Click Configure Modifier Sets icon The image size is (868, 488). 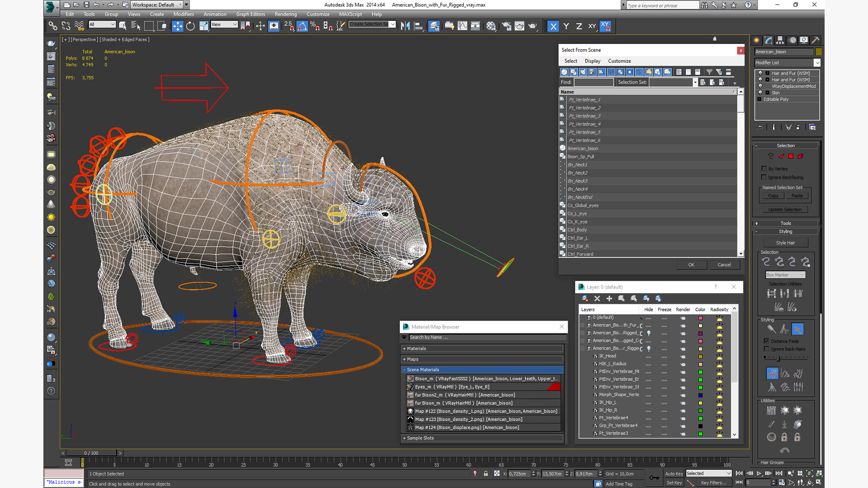pos(812,127)
